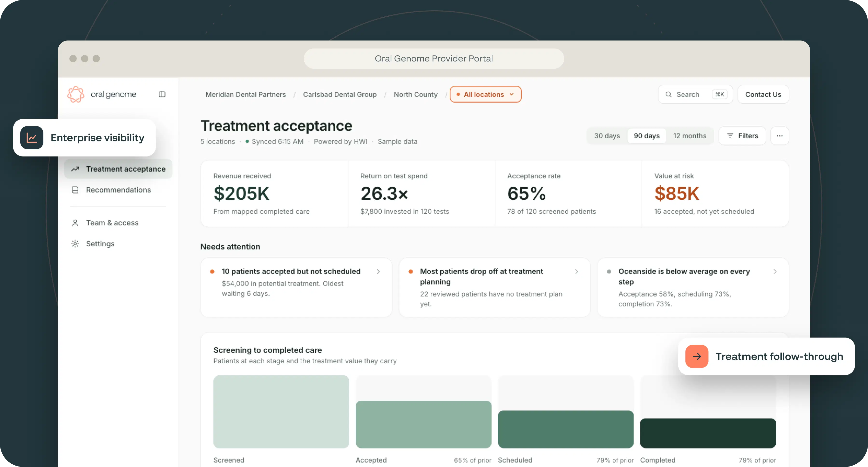Click the Oral Genome flower logo

pyautogui.click(x=76, y=94)
